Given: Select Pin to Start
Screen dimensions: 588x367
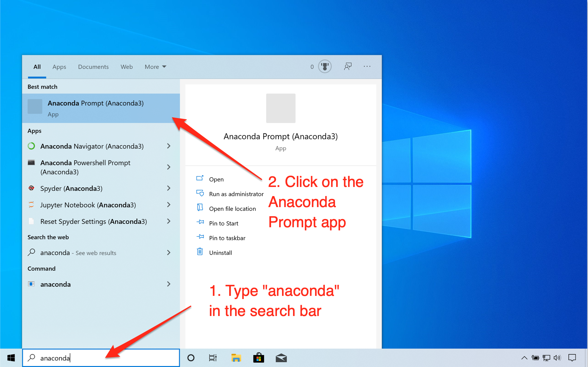Looking at the screenshot, I should click(x=223, y=223).
